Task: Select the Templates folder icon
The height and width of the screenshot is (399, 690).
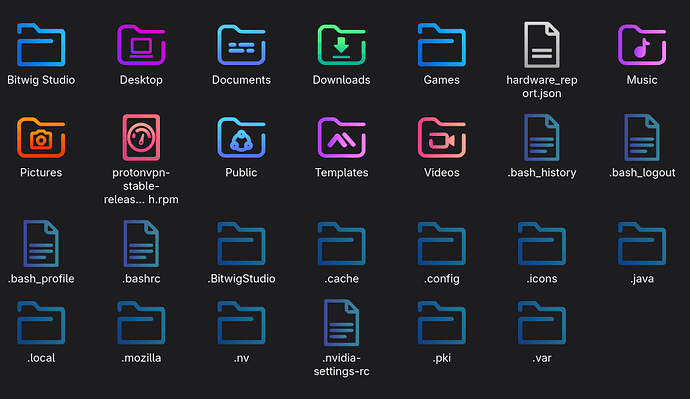Action: [341, 137]
